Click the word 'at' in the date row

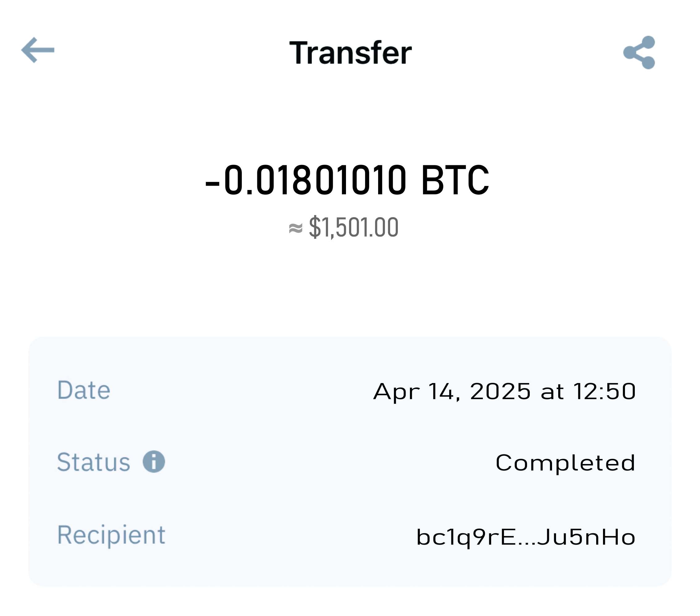click(x=552, y=392)
